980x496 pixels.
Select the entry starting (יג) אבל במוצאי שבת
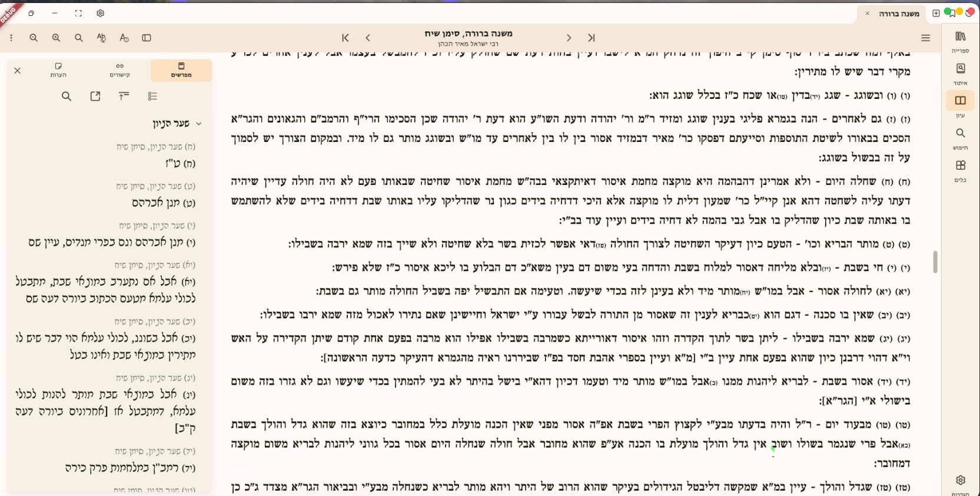106,411
